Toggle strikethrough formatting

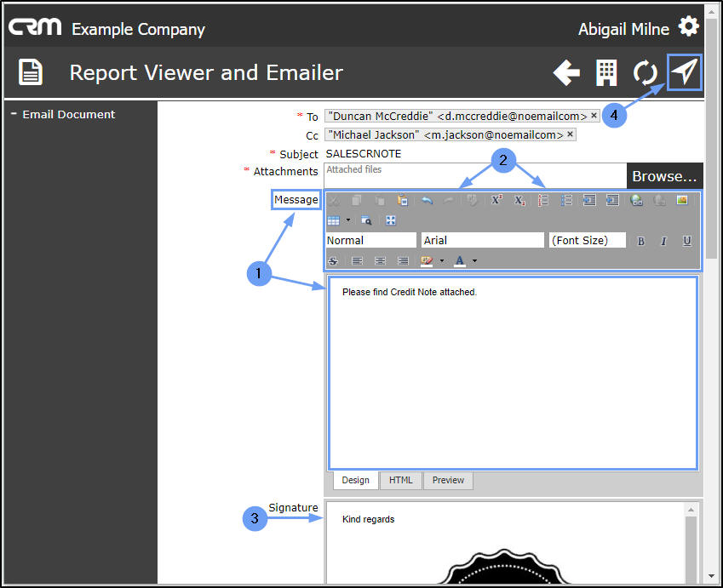coord(333,261)
